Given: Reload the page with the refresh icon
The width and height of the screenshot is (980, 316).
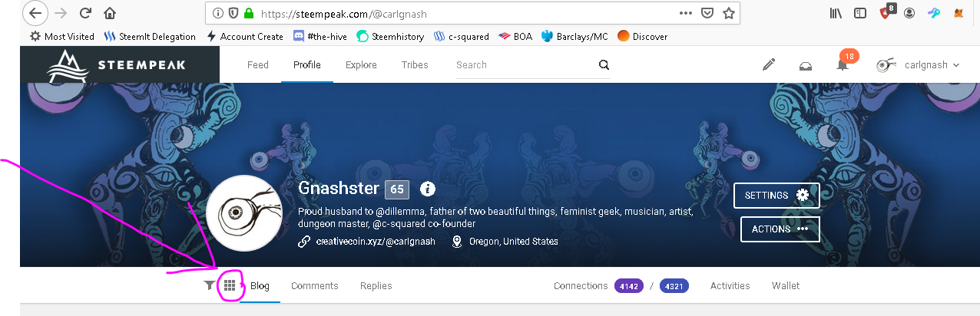Looking at the screenshot, I should [x=85, y=13].
